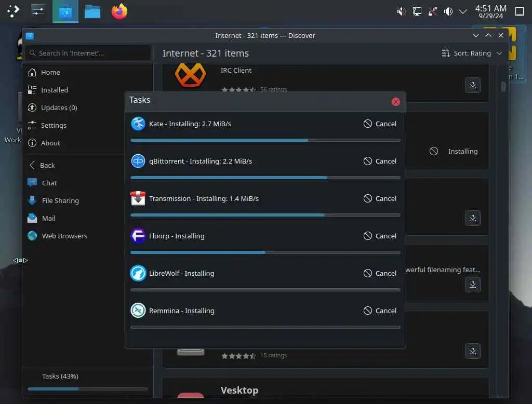The height and width of the screenshot is (404, 532).
Task: Launch Firefox from the panel
Action: (119, 11)
